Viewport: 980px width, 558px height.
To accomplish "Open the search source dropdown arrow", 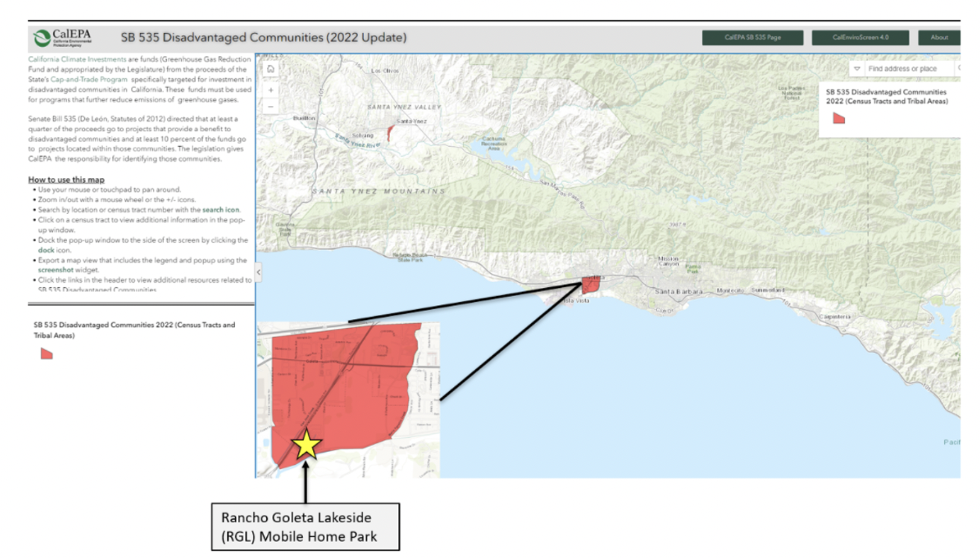I will click(x=857, y=69).
